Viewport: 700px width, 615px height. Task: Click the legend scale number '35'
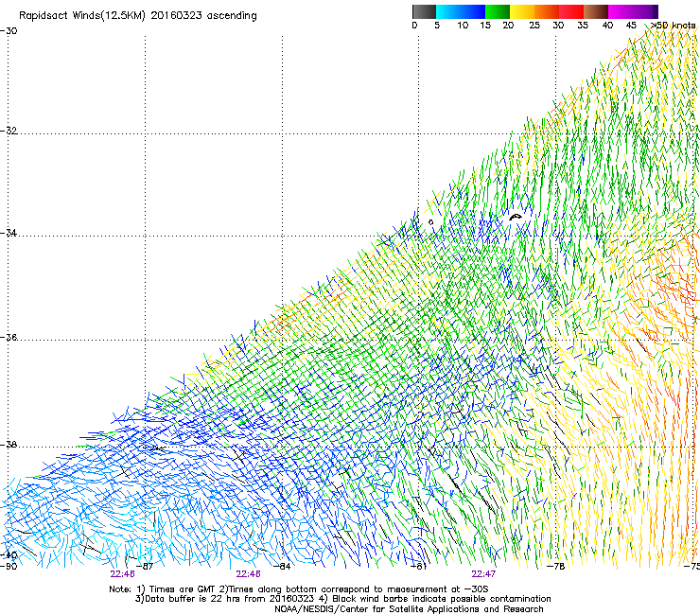(x=583, y=26)
